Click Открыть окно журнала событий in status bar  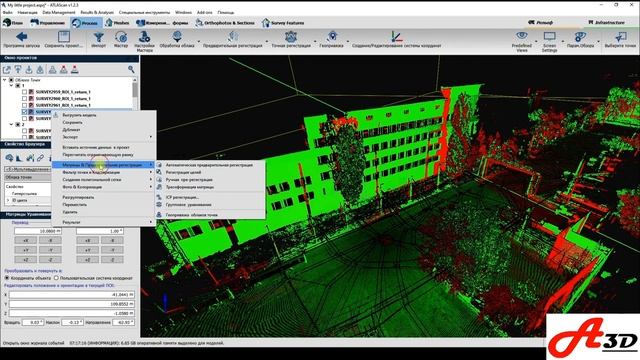(33, 343)
